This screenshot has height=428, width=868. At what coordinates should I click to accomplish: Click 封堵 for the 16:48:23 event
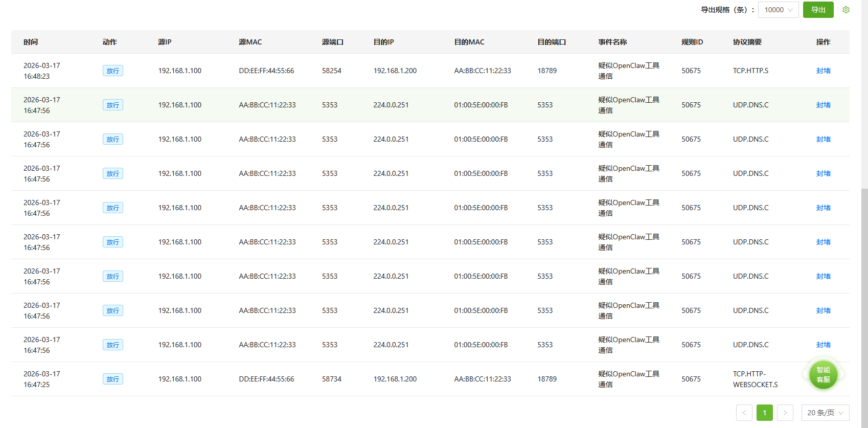[x=823, y=71]
